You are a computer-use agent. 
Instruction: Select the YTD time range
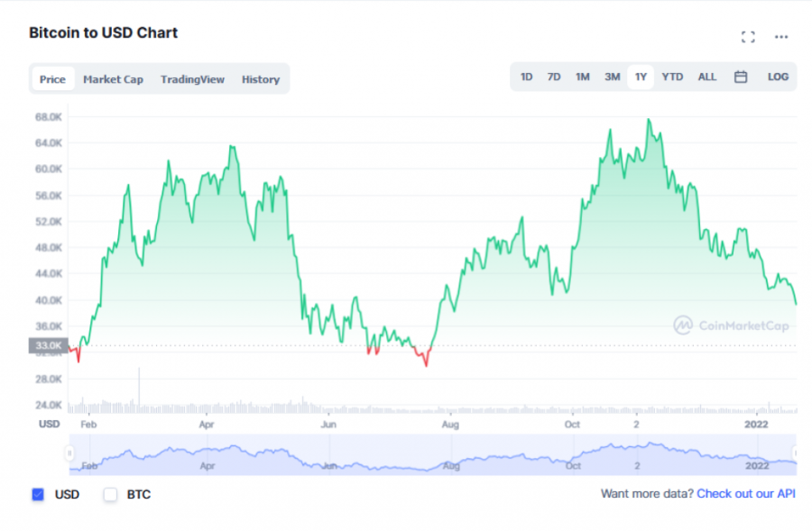672,78
